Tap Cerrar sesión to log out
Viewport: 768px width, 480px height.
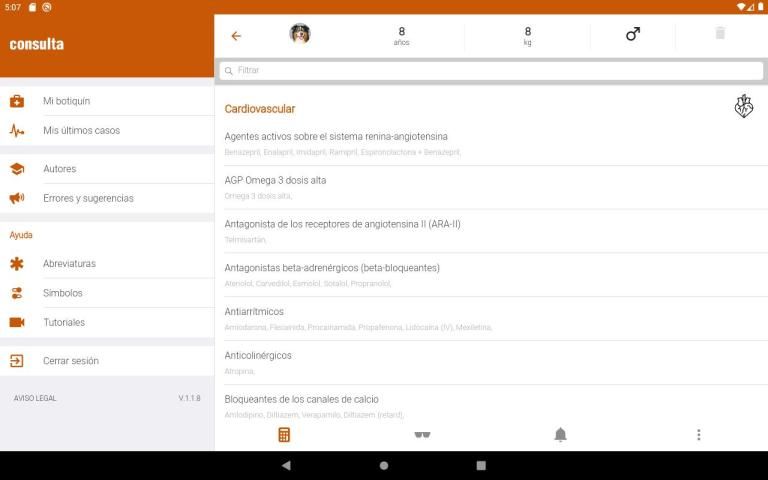coord(70,361)
